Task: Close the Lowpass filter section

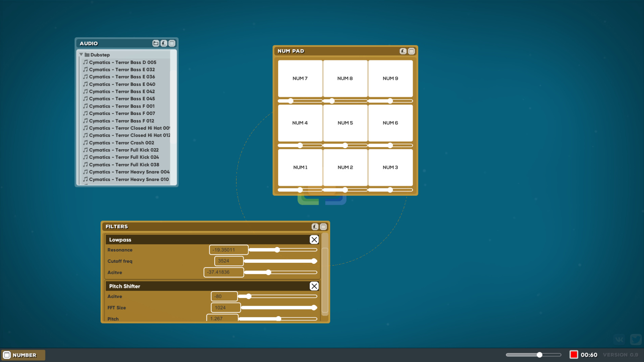Action: [314, 239]
